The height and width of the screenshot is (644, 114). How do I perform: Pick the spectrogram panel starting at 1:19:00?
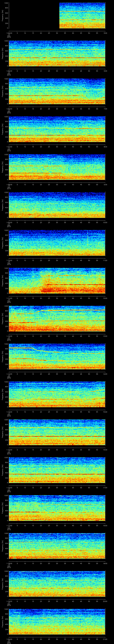tap(57, 584)
